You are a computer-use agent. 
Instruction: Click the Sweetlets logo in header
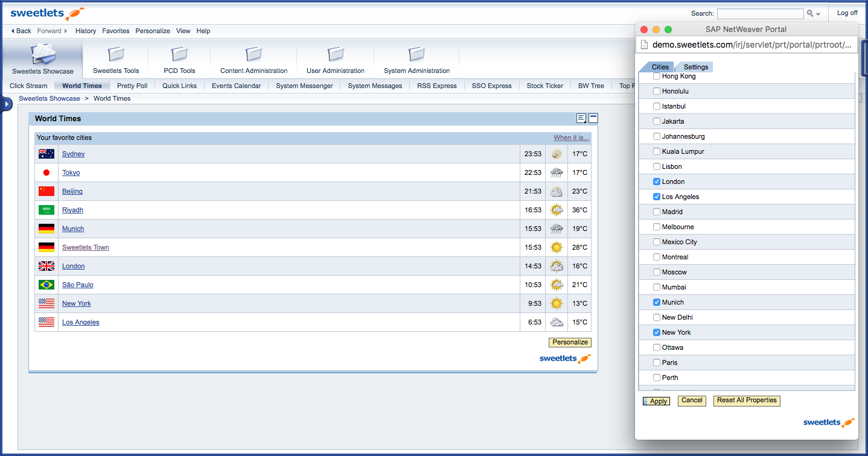point(48,13)
